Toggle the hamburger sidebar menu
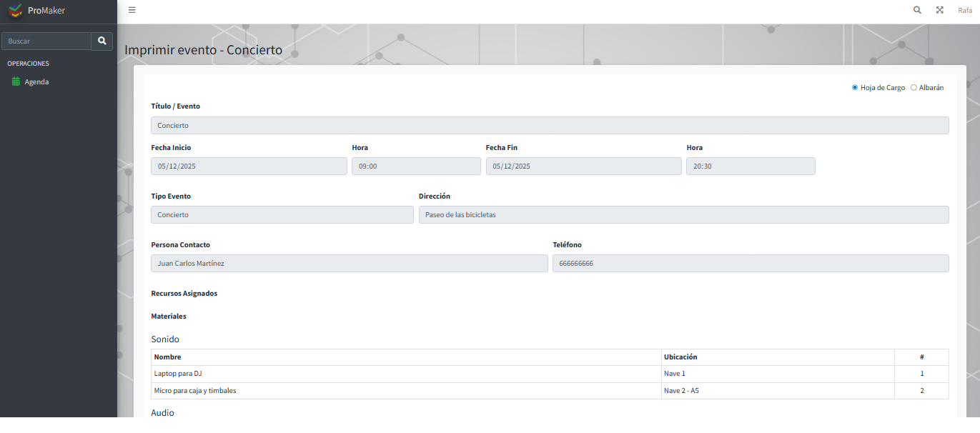 click(x=132, y=10)
